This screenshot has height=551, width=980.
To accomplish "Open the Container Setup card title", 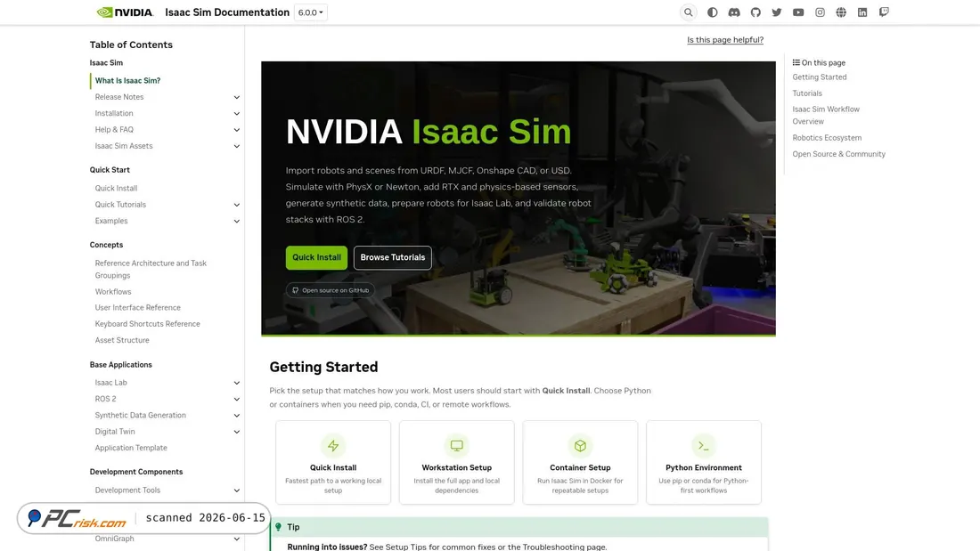I will (580, 467).
